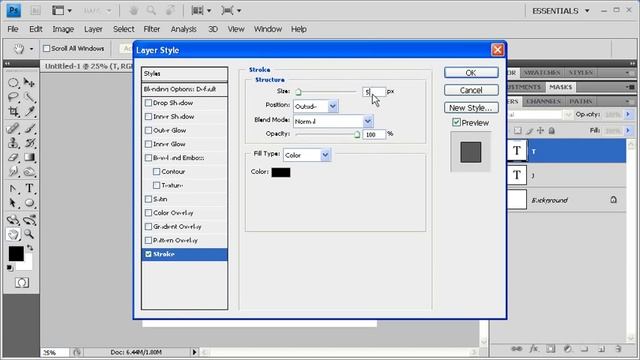
Task: Open the Layer menu
Action: (93, 29)
